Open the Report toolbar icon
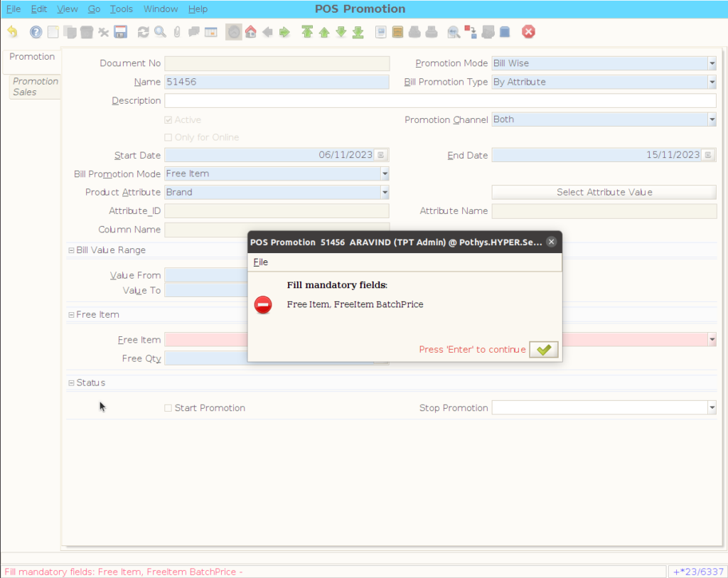Screen dimensions: 728x578 (x=381, y=32)
